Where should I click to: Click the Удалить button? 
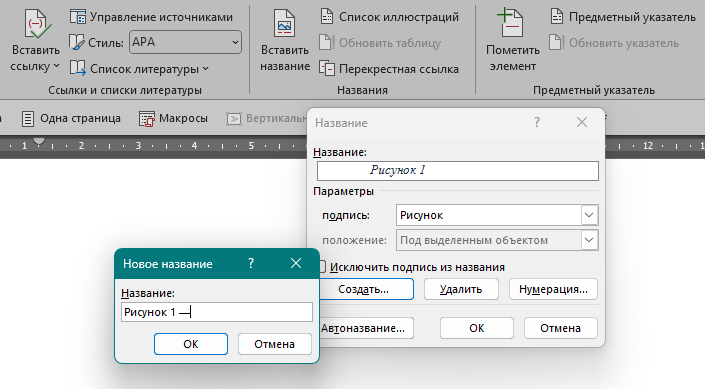tap(461, 289)
